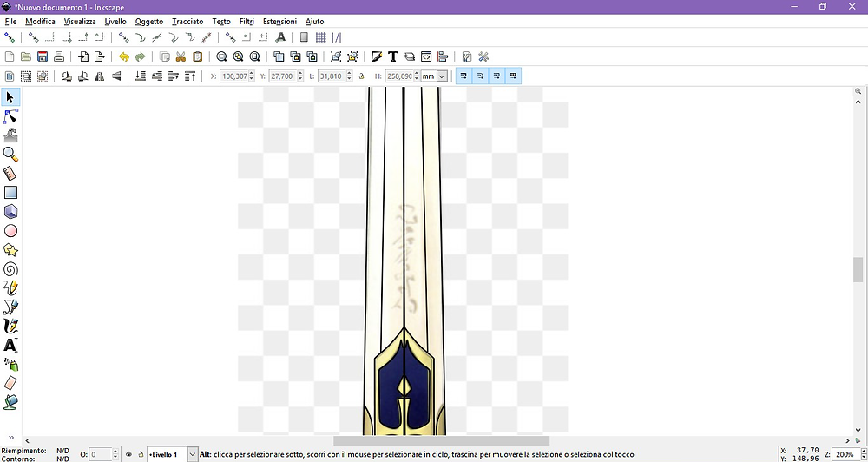Cut selection with scissors icon
The image size is (868, 462).
point(181,56)
